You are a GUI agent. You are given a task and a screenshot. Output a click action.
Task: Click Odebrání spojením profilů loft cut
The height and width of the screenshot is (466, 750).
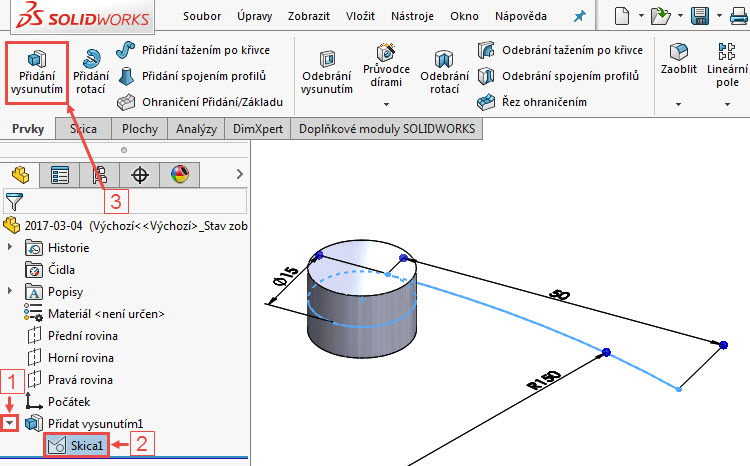tap(558, 76)
